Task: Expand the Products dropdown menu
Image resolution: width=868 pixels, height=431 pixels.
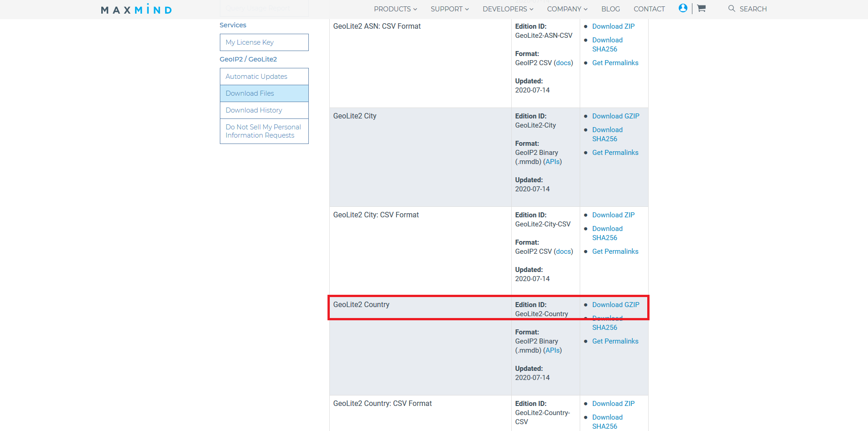Action: [x=395, y=9]
